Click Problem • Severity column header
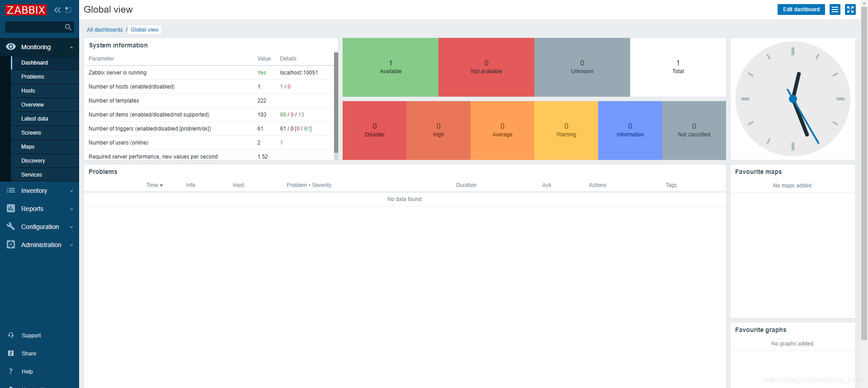Image resolution: width=868 pixels, height=388 pixels. [309, 185]
